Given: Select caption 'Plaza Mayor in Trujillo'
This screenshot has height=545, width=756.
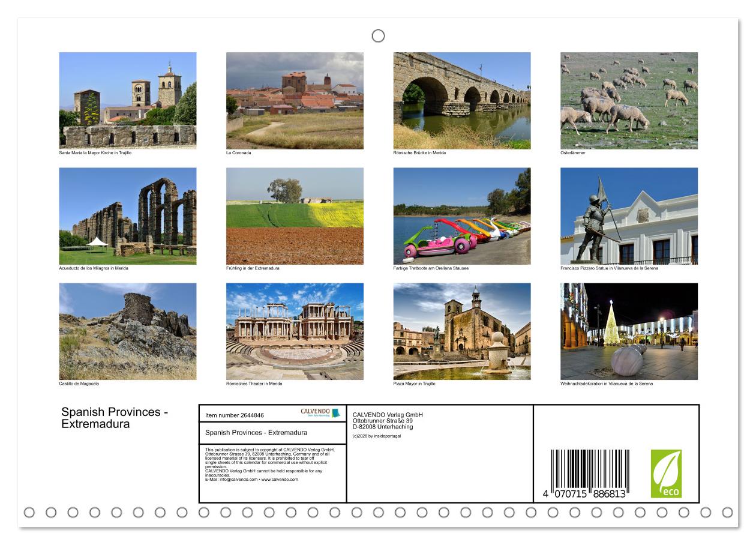Looking at the screenshot, I should click(415, 384).
